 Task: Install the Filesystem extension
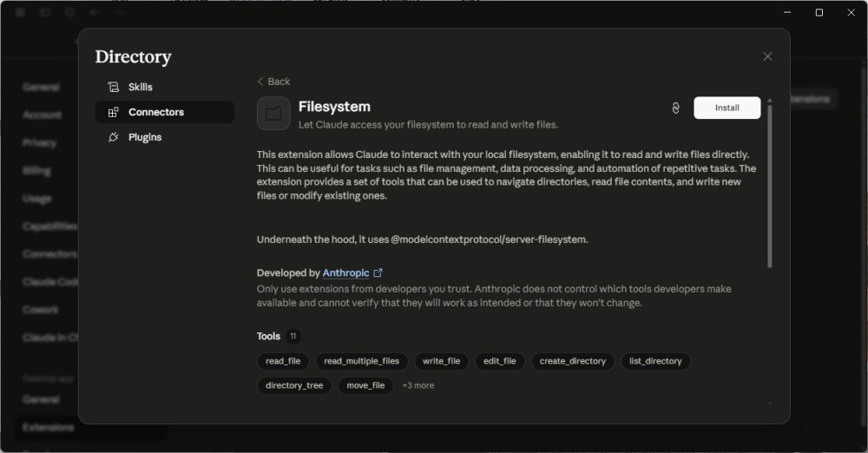coord(727,108)
